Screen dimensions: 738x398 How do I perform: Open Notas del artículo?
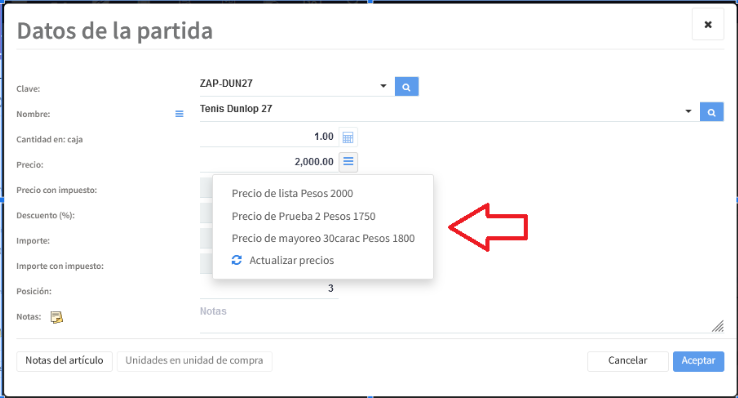[64, 361]
